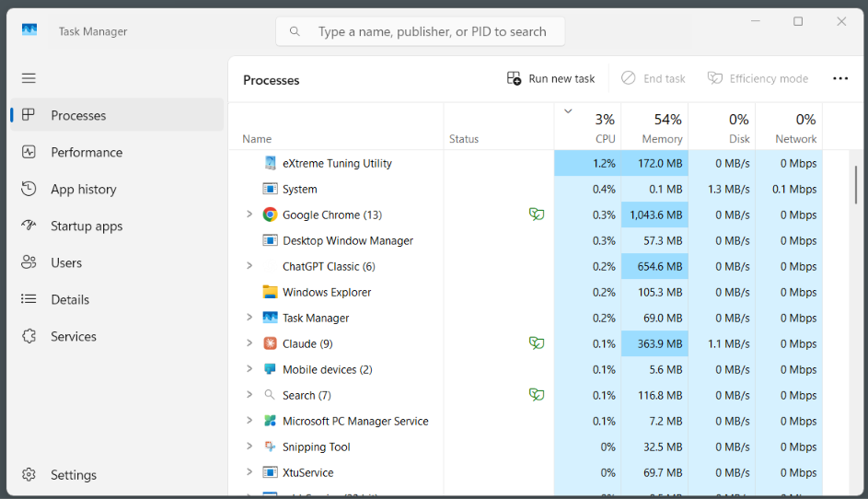
Task: Click the eXtreme Tuning Utility process icon
Action: (270, 163)
